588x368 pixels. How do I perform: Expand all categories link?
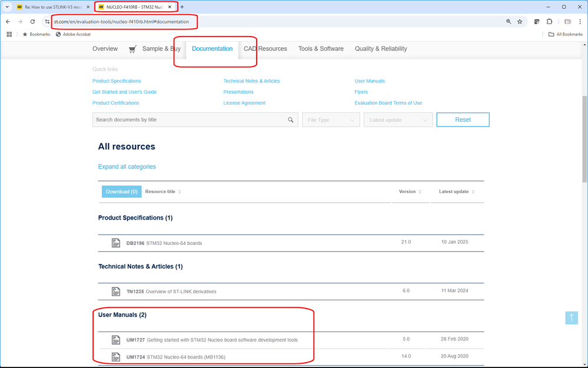(x=127, y=167)
